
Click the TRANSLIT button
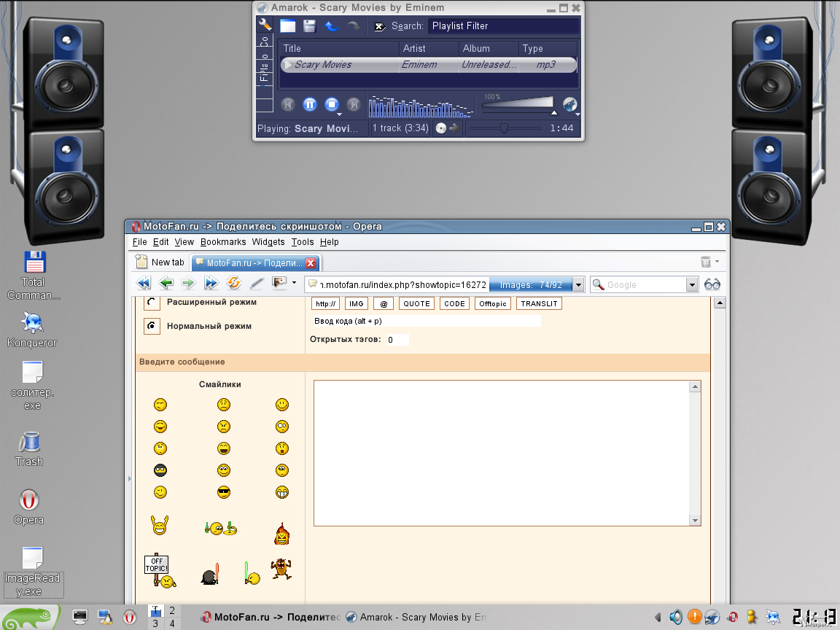(x=539, y=304)
